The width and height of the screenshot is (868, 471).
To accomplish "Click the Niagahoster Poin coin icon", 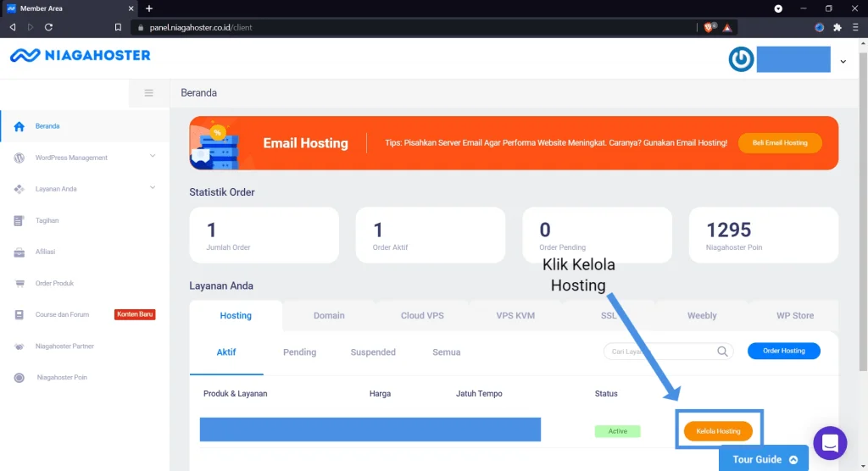I will (x=19, y=378).
